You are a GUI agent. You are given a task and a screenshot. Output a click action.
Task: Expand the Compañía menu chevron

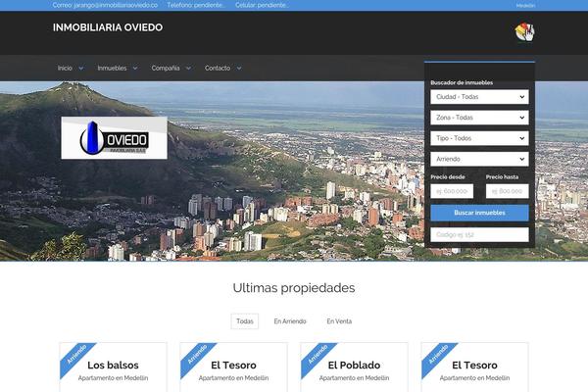[188, 69]
